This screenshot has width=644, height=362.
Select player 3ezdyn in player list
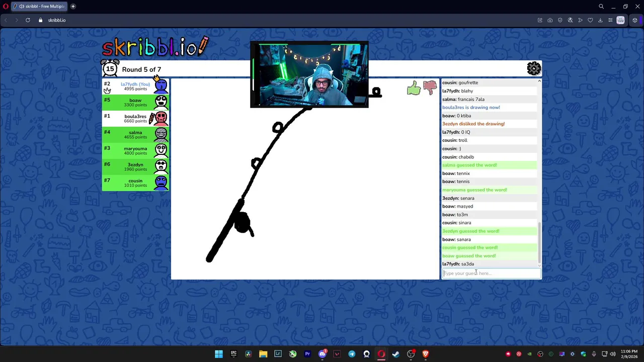pyautogui.click(x=135, y=167)
